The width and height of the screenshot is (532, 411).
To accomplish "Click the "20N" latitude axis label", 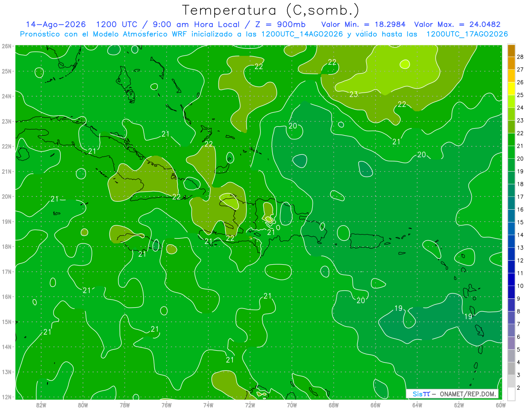I will coord(6,196).
